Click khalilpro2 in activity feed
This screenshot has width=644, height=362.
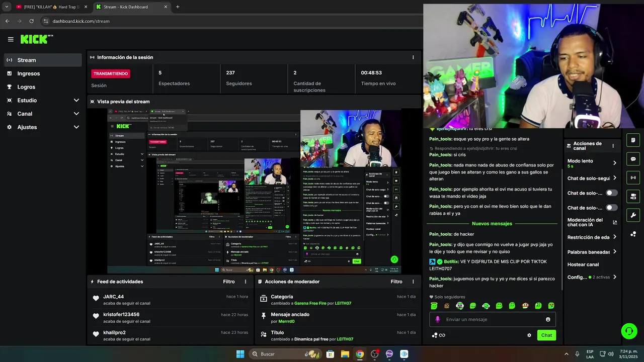pyautogui.click(x=114, y=333)
